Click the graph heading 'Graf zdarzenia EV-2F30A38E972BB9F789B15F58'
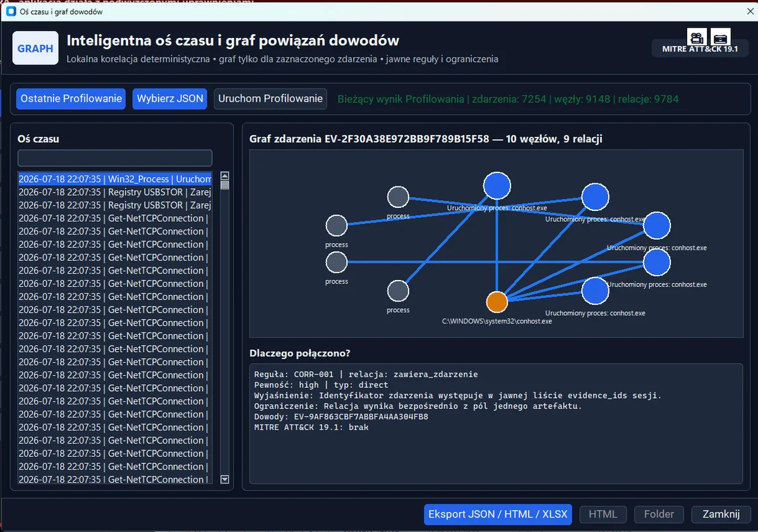This screenshot has width=758, height=532. [370, 139]
